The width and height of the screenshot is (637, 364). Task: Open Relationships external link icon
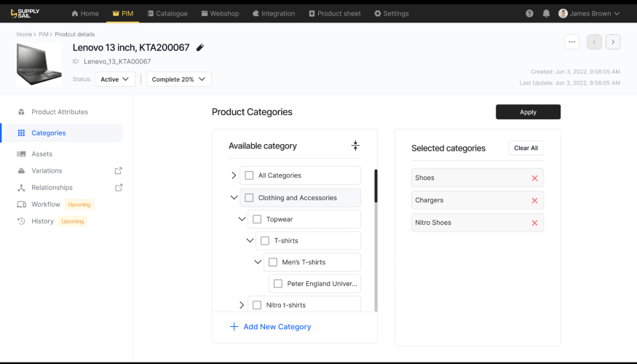pyautogui.click(x=118, y=188)
